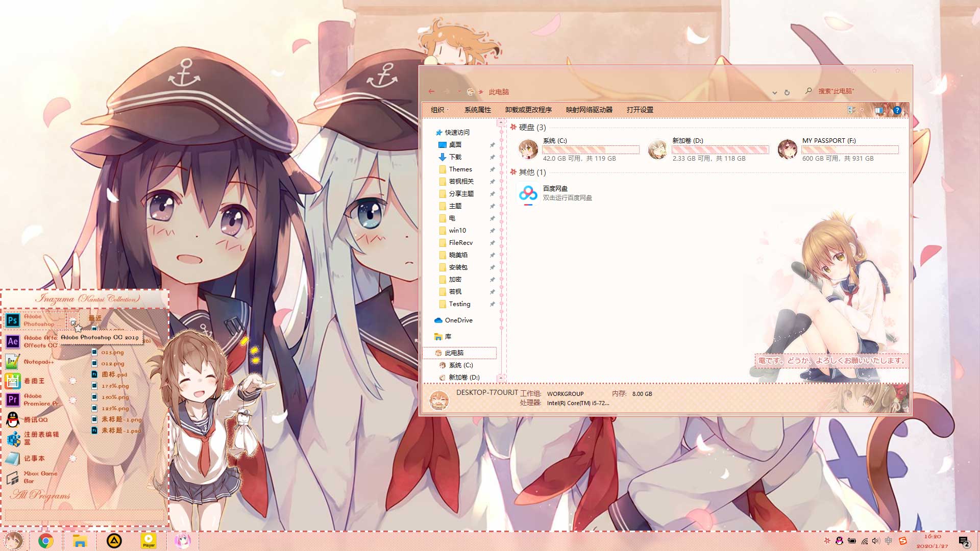Screen dimensions: 980x551
Task: Click 系统属性 in explorer command bar
Action: [x=477, y=110]
